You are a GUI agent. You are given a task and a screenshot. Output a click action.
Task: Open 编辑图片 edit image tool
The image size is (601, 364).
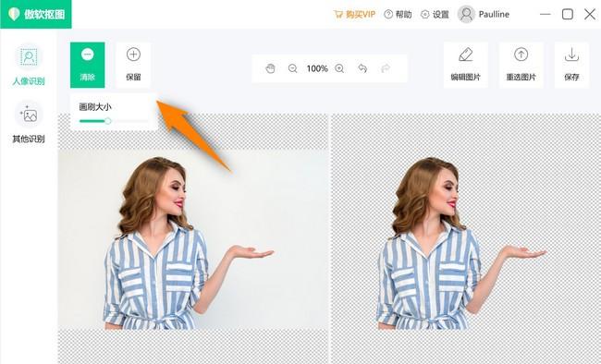[466, 65]
